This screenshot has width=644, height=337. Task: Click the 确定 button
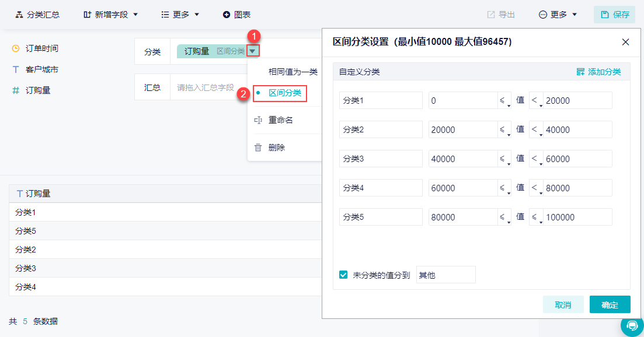point(610,304)
